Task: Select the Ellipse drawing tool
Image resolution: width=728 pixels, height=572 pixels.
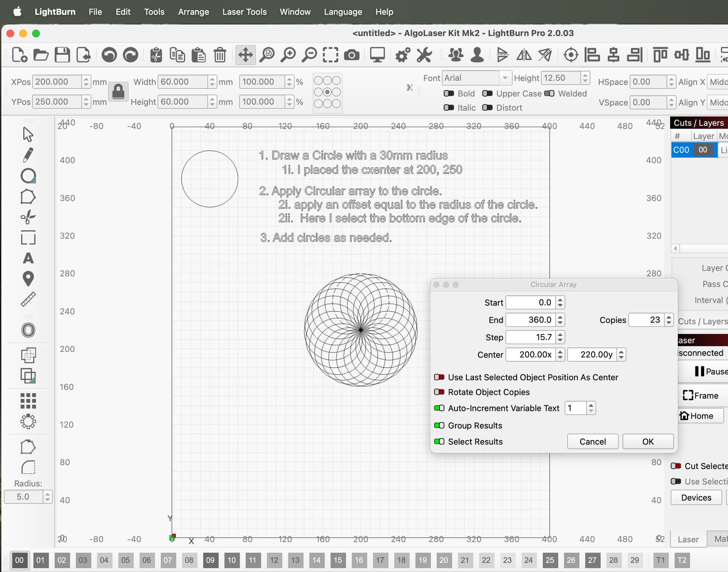Action: [28, 176]
